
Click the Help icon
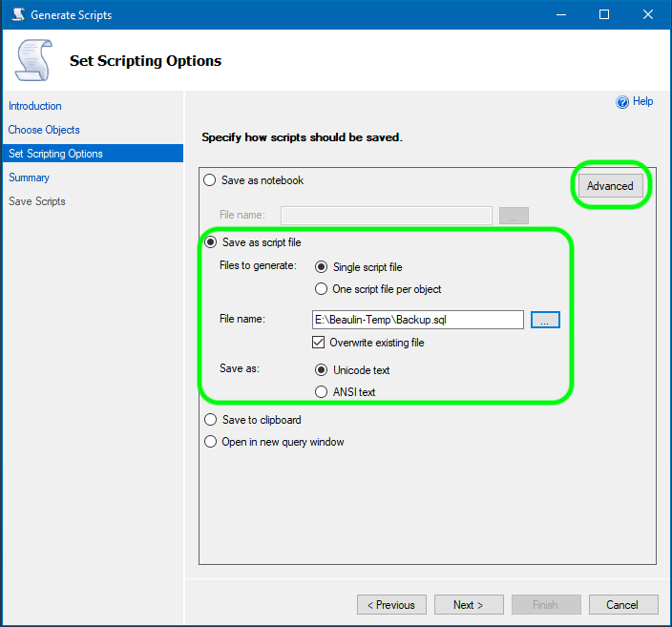pyautogui.click(x=621, y=102)
